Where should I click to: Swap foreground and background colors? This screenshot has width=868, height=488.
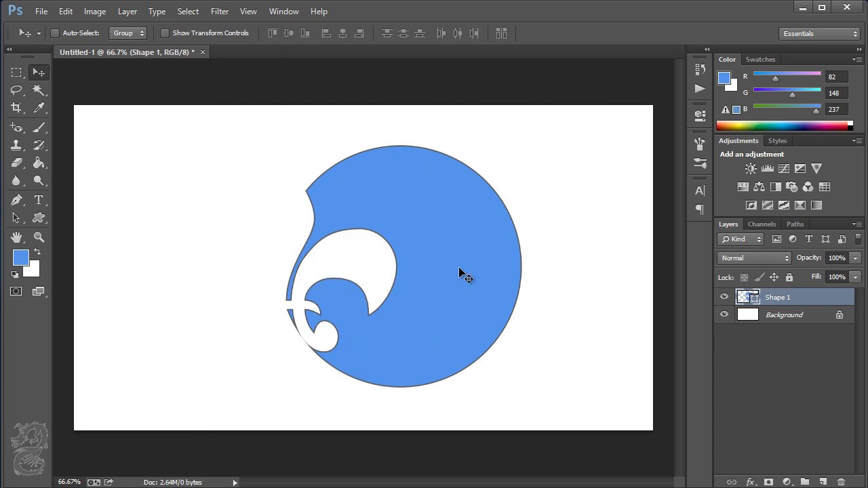coord(37,252)
